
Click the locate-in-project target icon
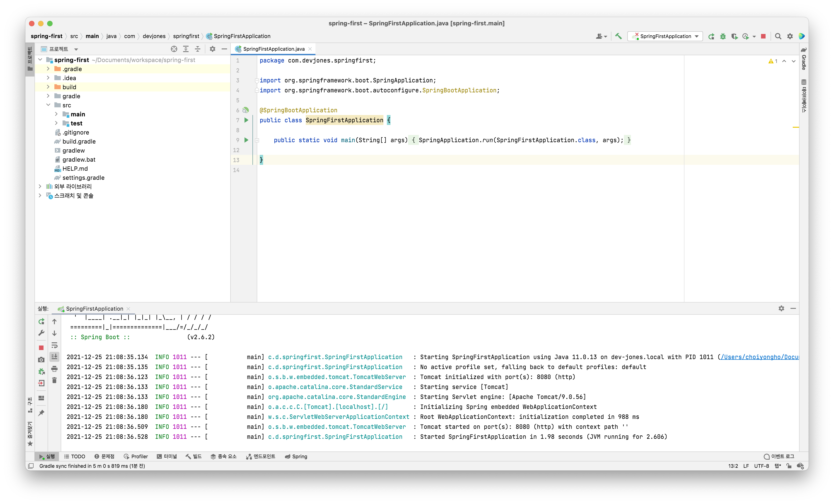click(174, 49)
